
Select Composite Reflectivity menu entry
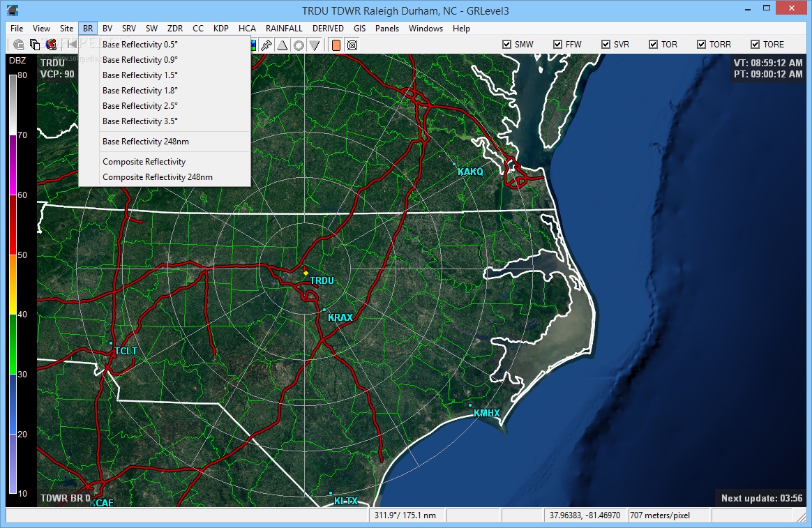coord(165,162)
